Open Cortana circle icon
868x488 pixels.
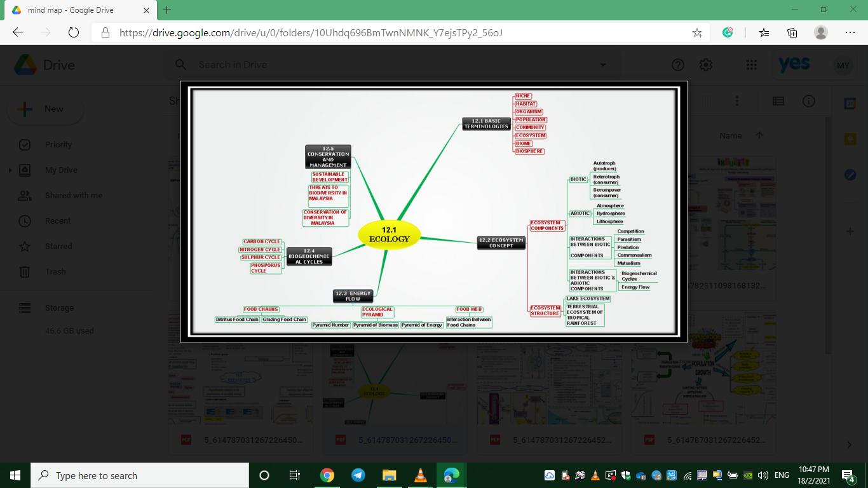[x=264, y=475]
